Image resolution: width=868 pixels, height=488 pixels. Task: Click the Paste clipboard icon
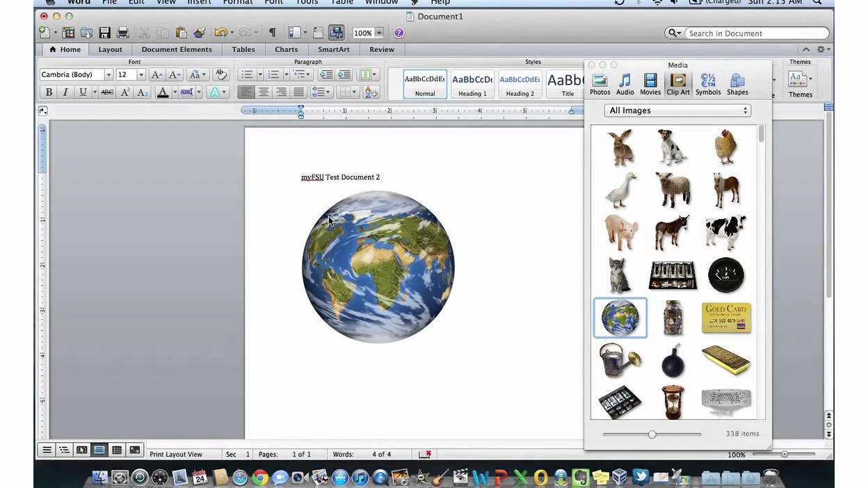pos(181,33)
